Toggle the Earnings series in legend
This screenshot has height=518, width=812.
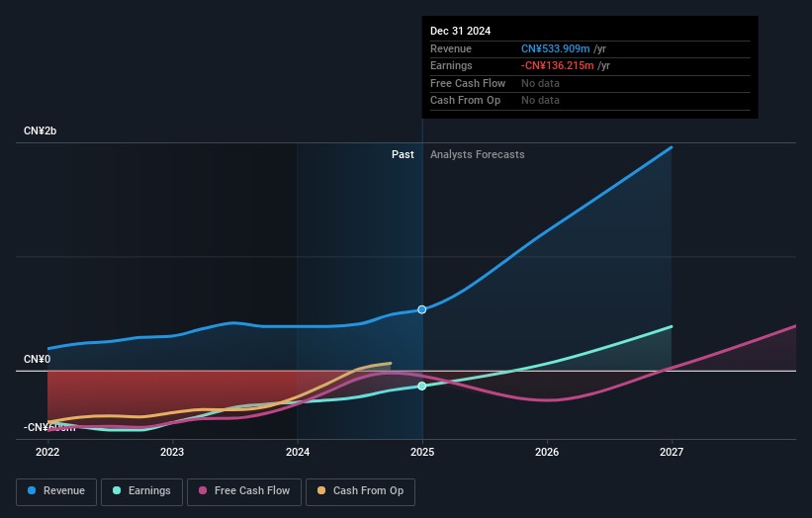pos(141,491)
